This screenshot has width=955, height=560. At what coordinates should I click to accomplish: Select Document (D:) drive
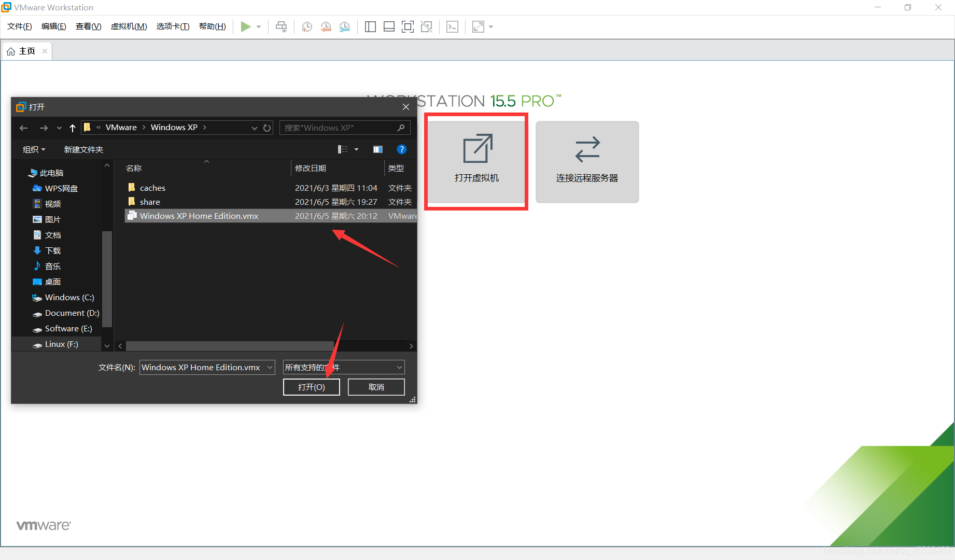(x=66, y=313)
